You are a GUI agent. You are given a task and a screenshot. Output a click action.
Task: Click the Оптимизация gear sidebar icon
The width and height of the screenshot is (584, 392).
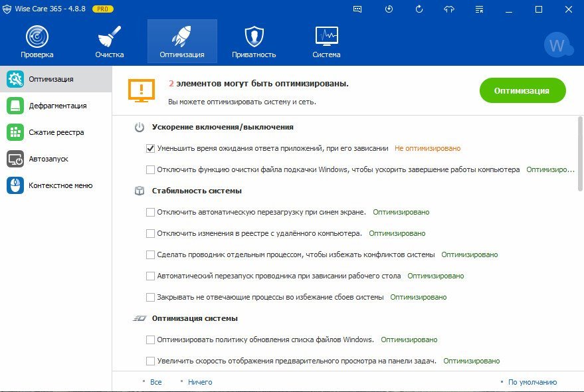(15, 79)
